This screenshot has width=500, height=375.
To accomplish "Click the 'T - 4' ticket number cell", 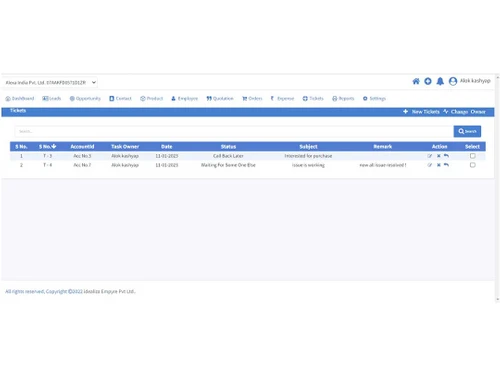I will click(48, 165).
